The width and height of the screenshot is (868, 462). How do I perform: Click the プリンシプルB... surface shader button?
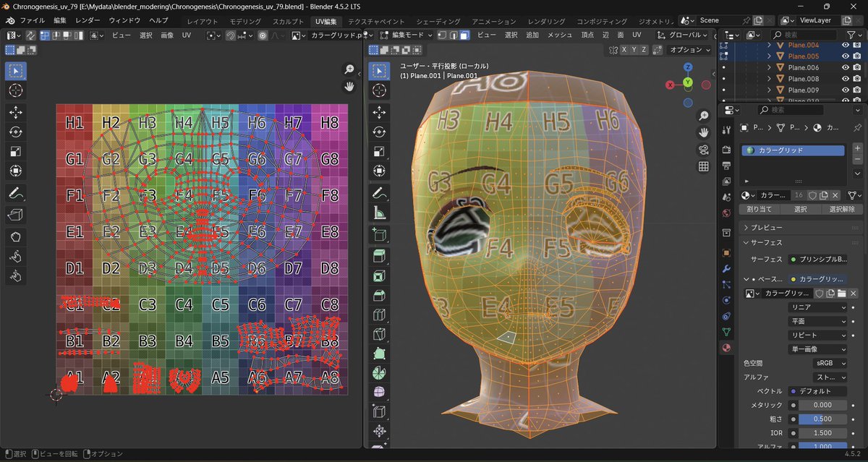(x=818, y=259)
